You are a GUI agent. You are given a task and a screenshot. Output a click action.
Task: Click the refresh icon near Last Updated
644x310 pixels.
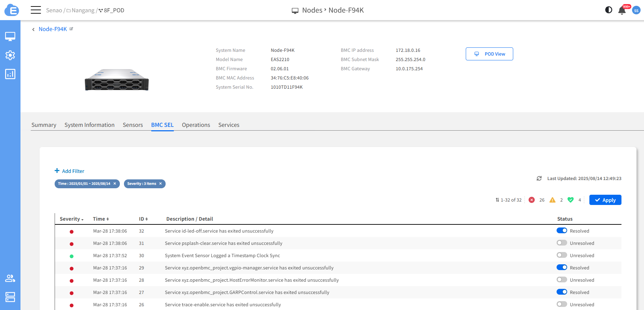[539, 178]
